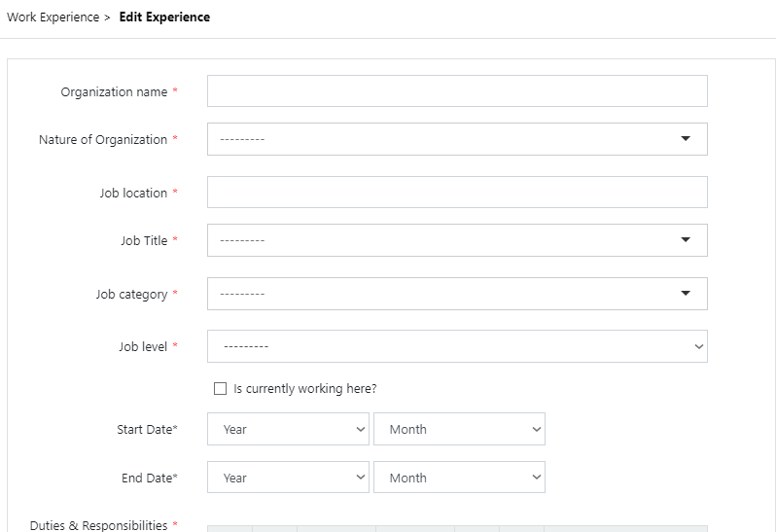Tick the 'Is currently working here?' checkbox
Image resolution: width=776 pixels, height=532 pixels.
(x=220, y=389)
